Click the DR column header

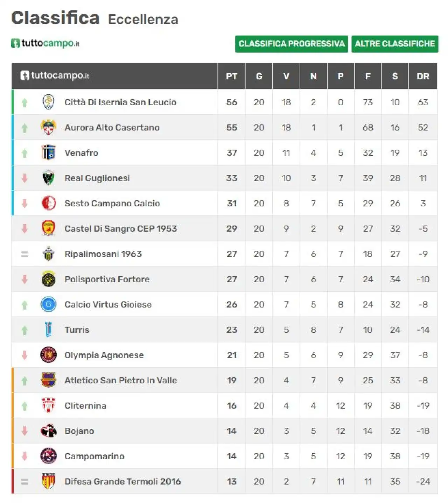(423, 76)
